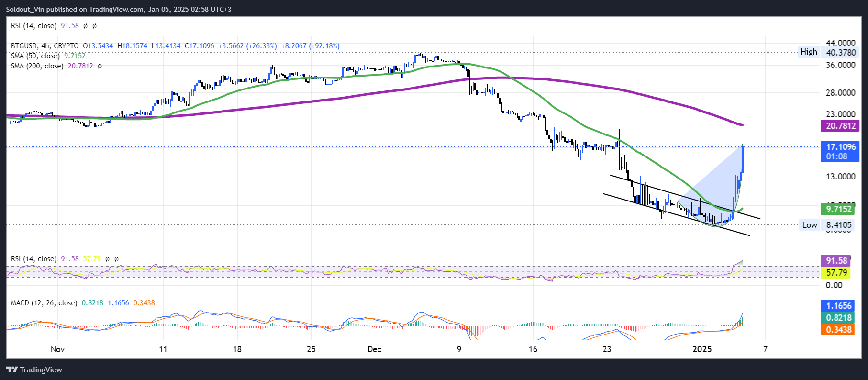This screenshot has height=380, width=868.
Task: Click the low value L13.4134 in the legend
Action: (166, 46)
